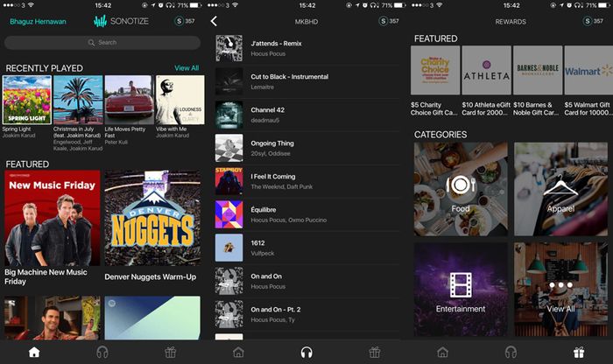Open the Home tab on the Sonotize home screen

(x=34, y=353)
